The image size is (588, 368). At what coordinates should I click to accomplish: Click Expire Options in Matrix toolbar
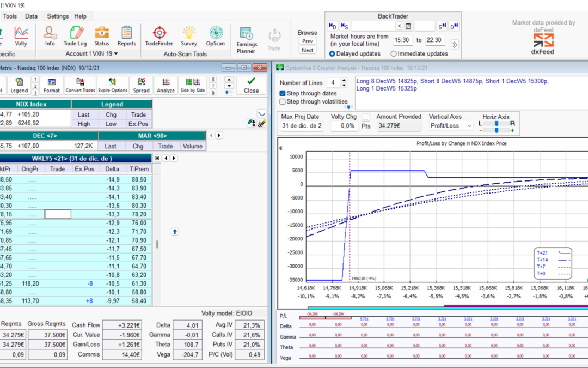point(113,85)
